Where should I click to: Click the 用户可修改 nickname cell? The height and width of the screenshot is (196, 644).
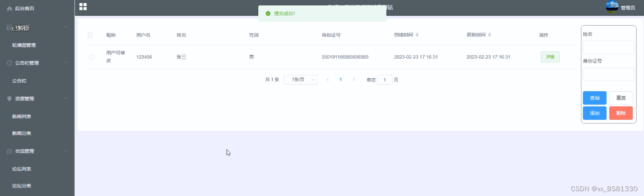click(115, 57)
